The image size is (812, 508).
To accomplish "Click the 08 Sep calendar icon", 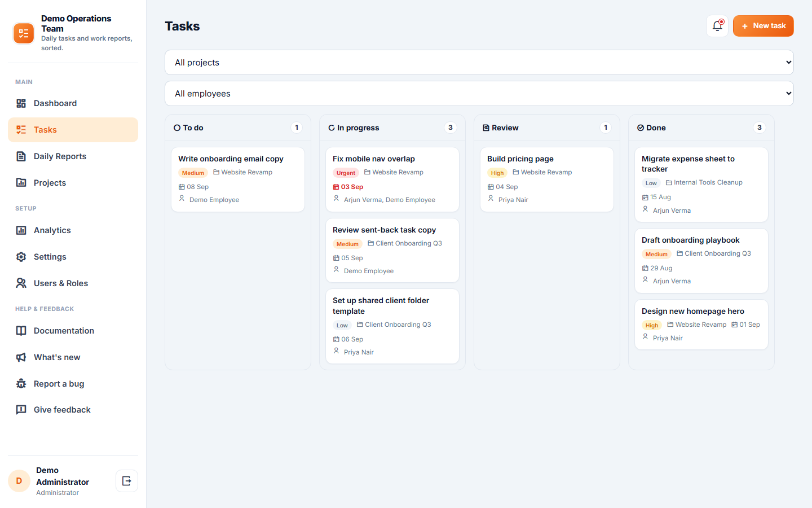I will click(x=182, y=187).
